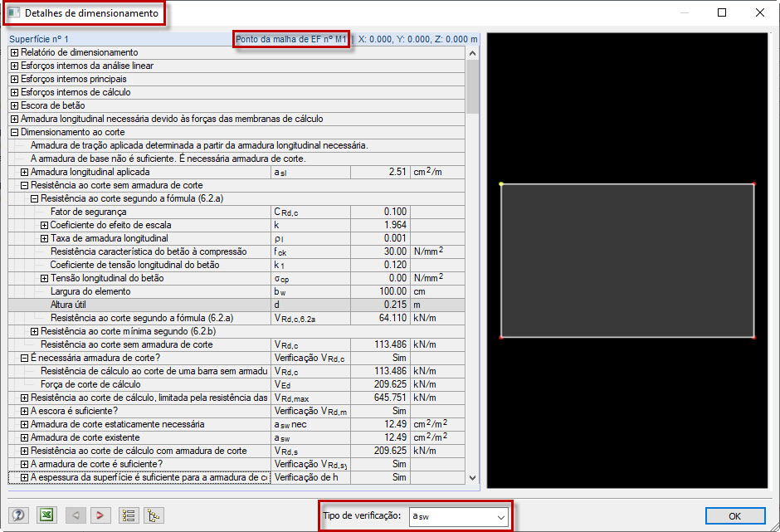
Task: Click the dialog title bar application icon
Action: (12, 12)
